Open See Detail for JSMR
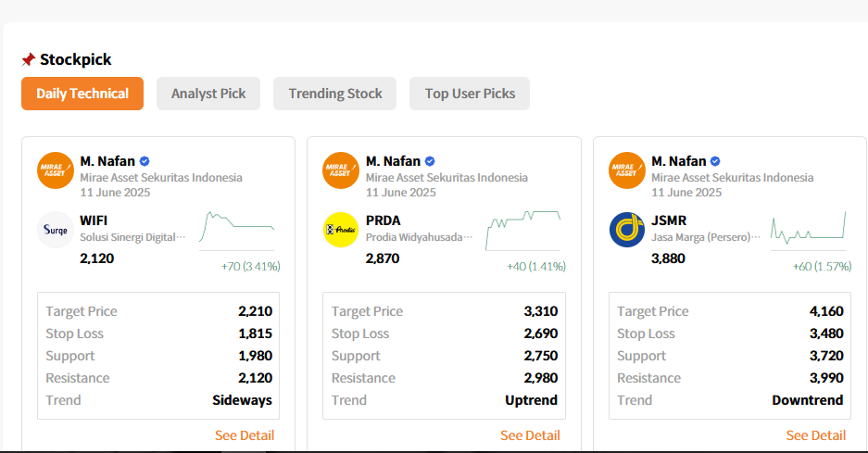This screenshot has height=453, width=868. [816, 435]
